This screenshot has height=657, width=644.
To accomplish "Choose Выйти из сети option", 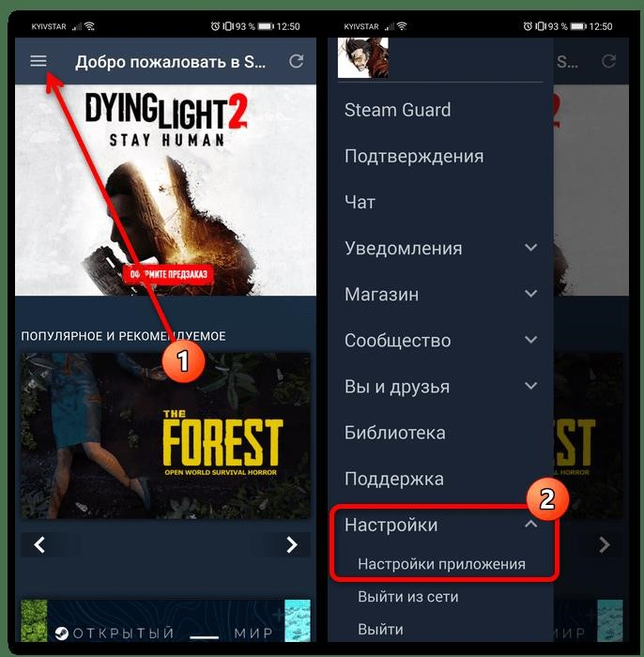I will tap(408, 597).
